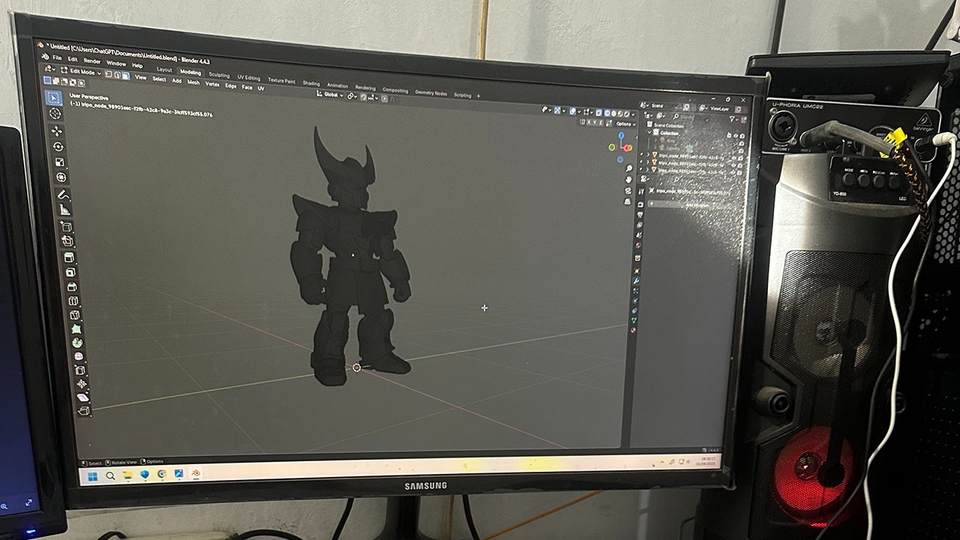
Task: Select the Measure tool
Action: [x=66, y=209]
